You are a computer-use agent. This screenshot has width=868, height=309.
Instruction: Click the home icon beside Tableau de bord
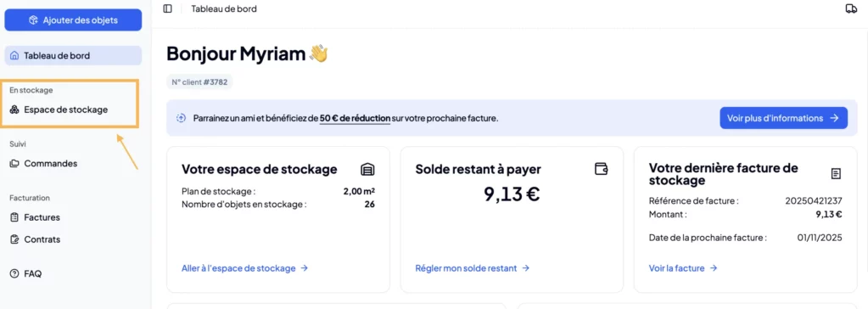pos(14,55)
